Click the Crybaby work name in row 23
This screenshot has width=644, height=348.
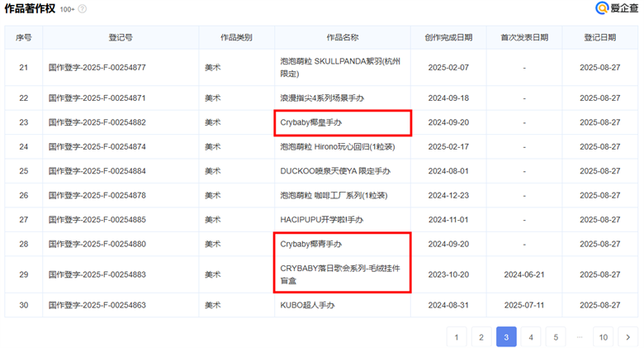311,122
